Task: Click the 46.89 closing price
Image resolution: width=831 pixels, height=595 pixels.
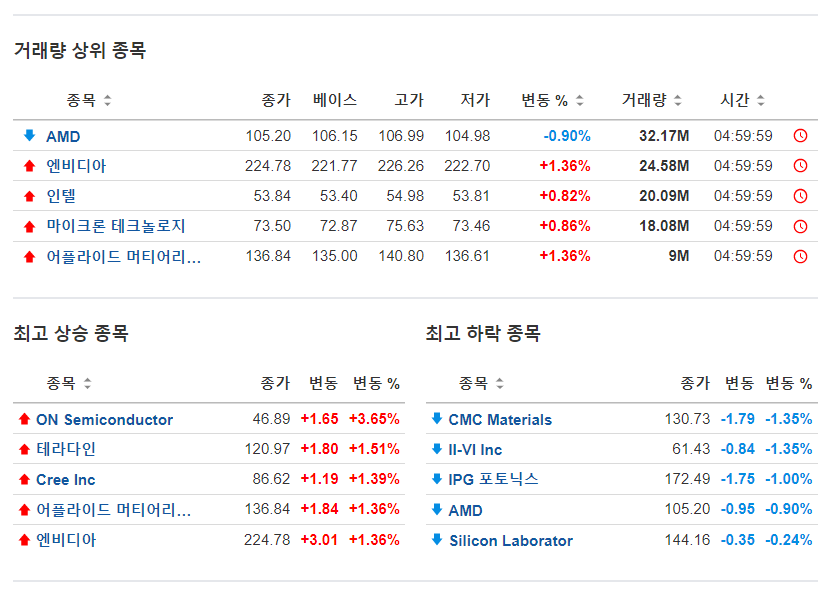Action: [271, 419]
